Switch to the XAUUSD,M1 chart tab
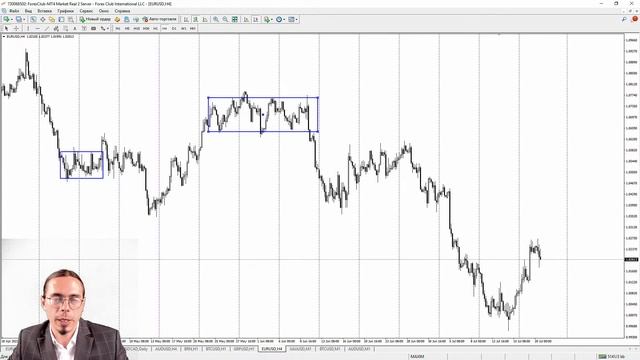The image size is (640, 360). pos(300,349)
